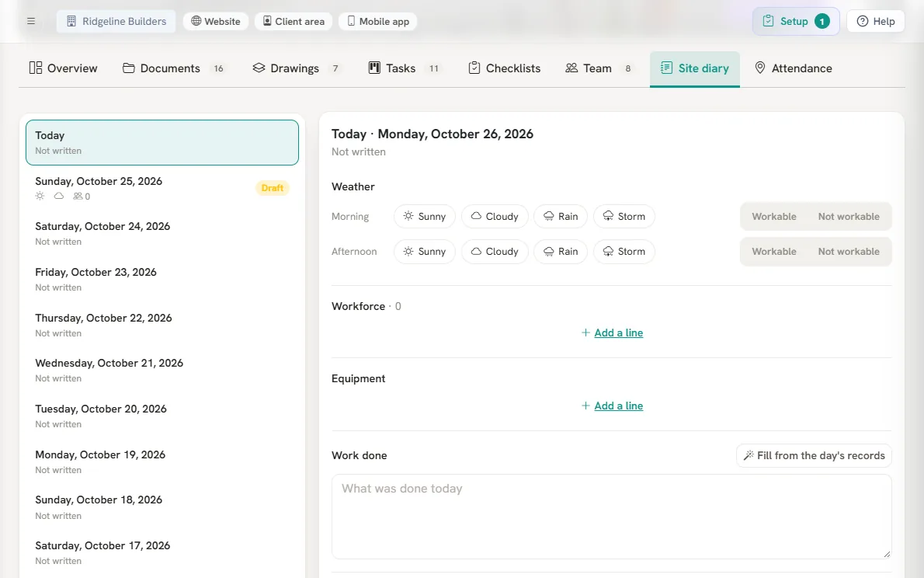Set morning weather to Cloudy
The width and height of the screenshot is (924, 578).
[495, 217]
